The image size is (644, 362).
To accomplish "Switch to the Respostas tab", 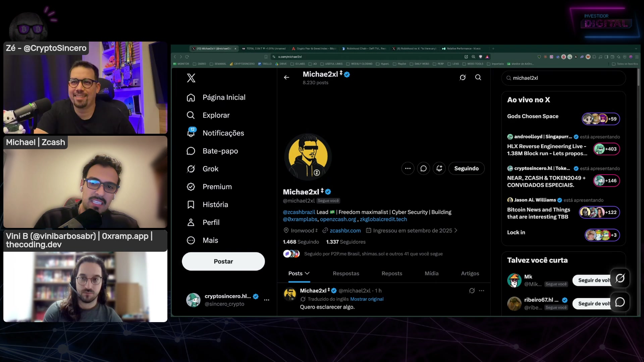I will (346, 274).
